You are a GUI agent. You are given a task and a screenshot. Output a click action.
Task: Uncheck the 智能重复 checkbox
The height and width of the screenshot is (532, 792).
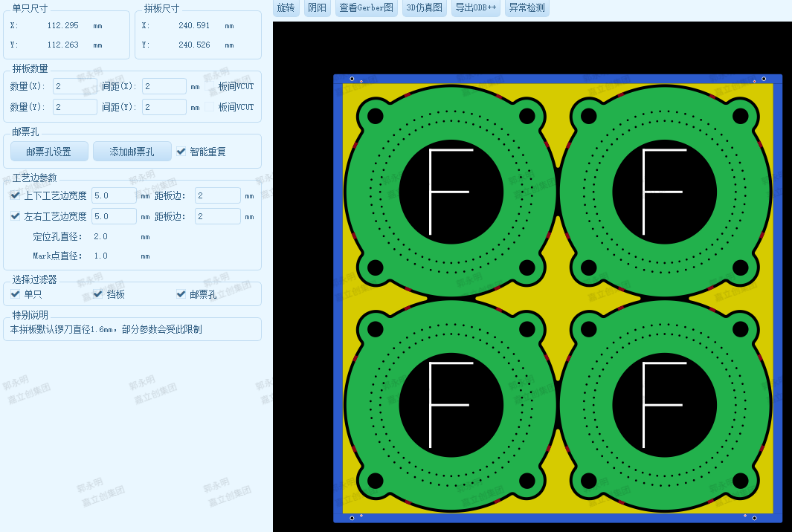[x=181, y=152]
